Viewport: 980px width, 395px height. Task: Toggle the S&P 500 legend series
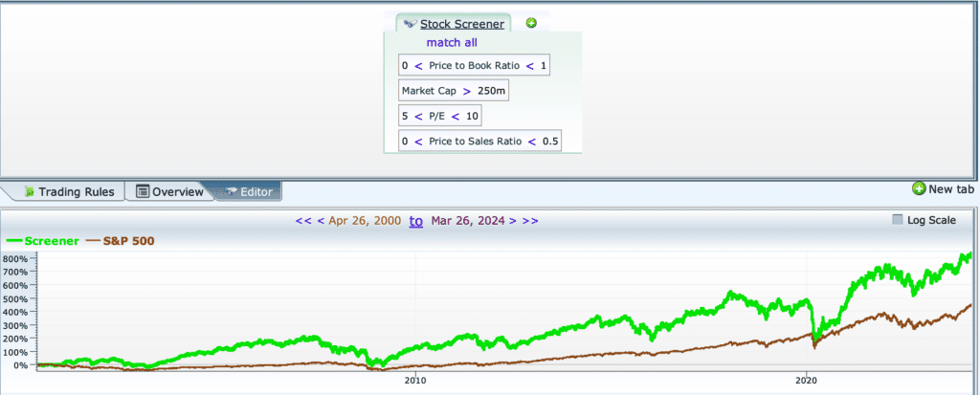[x=121, y=241]
